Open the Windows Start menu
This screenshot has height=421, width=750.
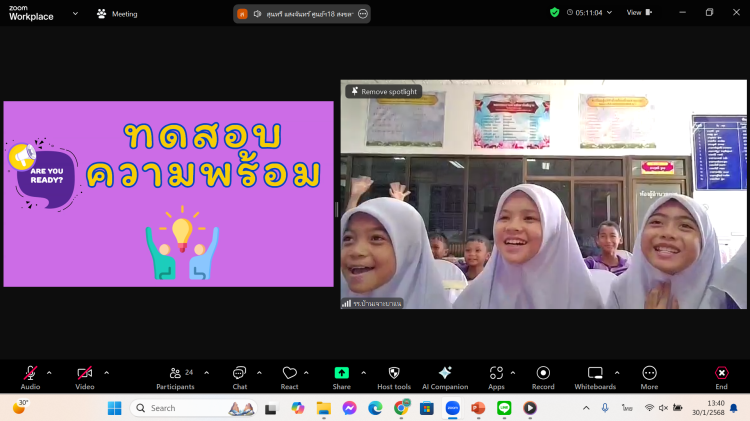[x=114, y=408]
